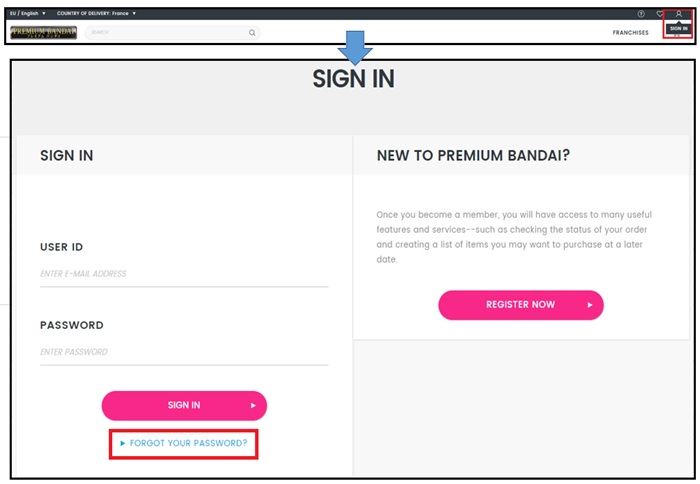Click triangle beside Forgot Your Password
The width and height of the screenshot is (700, 484).
122,443
